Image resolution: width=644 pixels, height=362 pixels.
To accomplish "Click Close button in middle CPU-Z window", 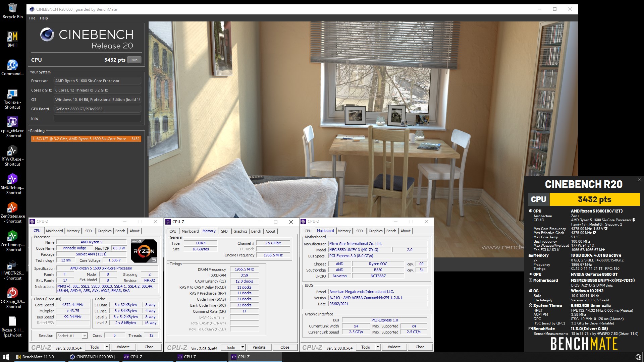I will coord(285,348).
